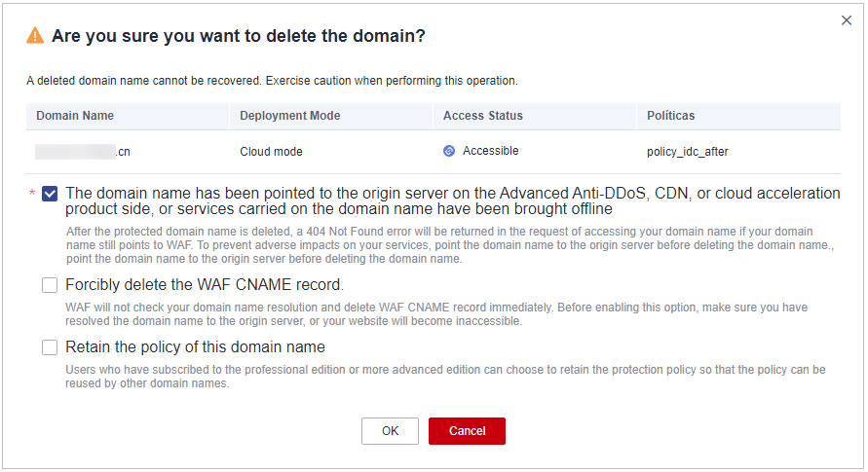
Task: Click the Accessible status text
Action: click(x=490, y=151)
